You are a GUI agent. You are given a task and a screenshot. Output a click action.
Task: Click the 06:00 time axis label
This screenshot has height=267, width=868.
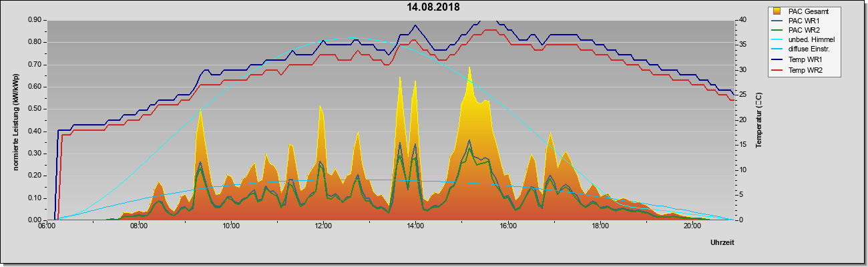click(47, 226)
